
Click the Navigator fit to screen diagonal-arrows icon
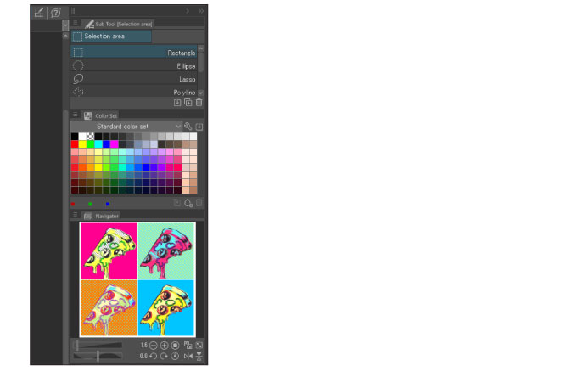coord(199,345)
